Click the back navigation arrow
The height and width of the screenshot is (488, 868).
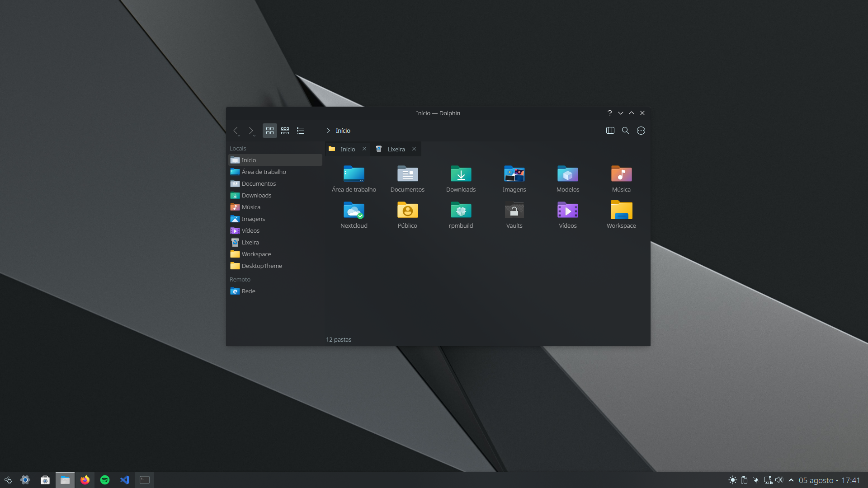pyautogui.click(x=236, y=131)
